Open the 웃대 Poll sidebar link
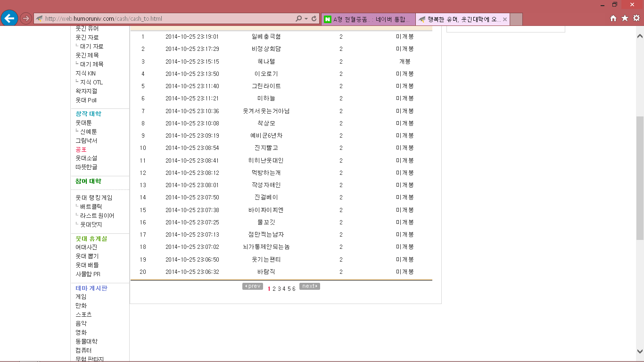Image resolution: width=644 pixels, height=362 pixels. 86,100
